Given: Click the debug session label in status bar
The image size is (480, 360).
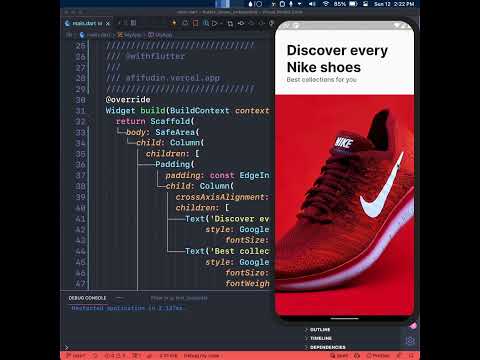Looking at the screenshot, I should pyautogui.click(x=201, y=356).
